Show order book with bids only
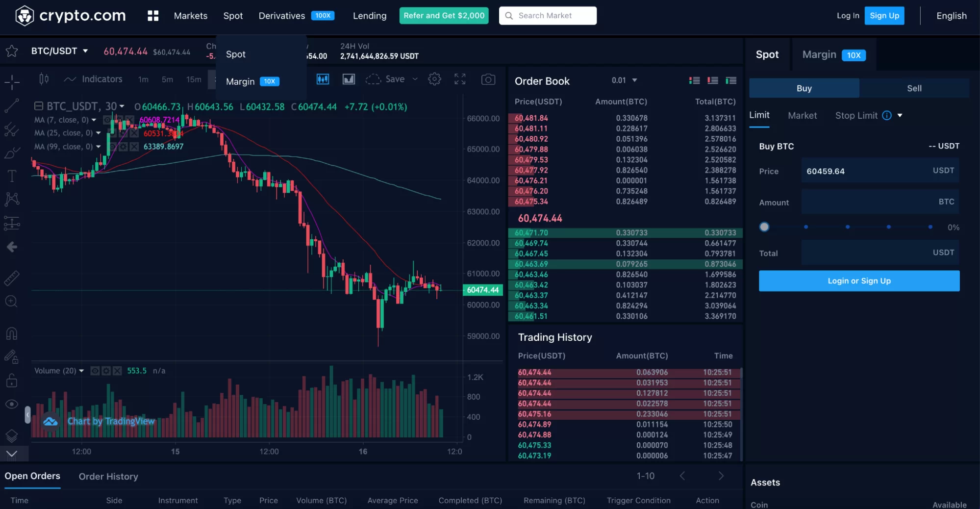This screenshot has width=980, height=509. tap(731, 80)
